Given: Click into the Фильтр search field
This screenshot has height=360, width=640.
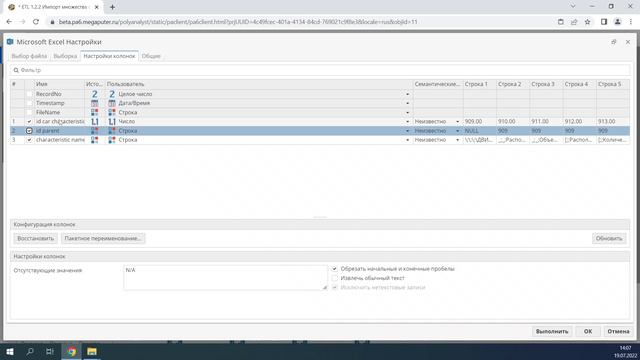Looking at the screenshot, I should pyautogui.click(x=320, y=70).
